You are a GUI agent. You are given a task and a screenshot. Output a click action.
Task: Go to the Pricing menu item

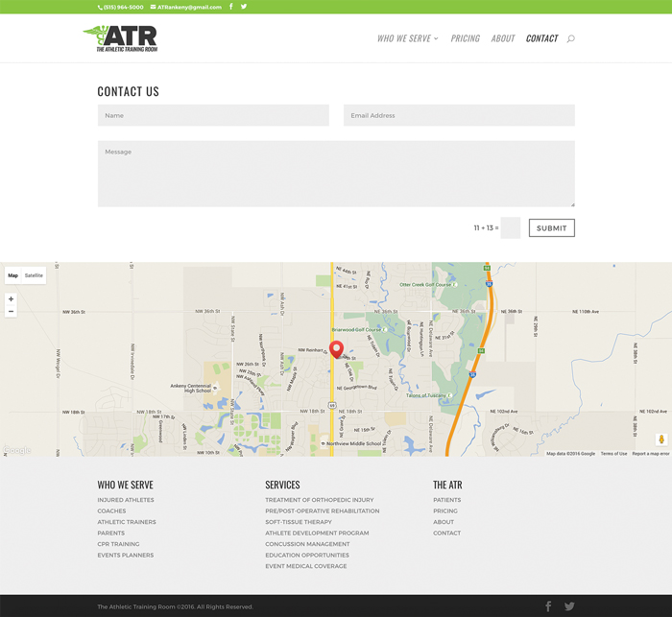click(466, 38)
